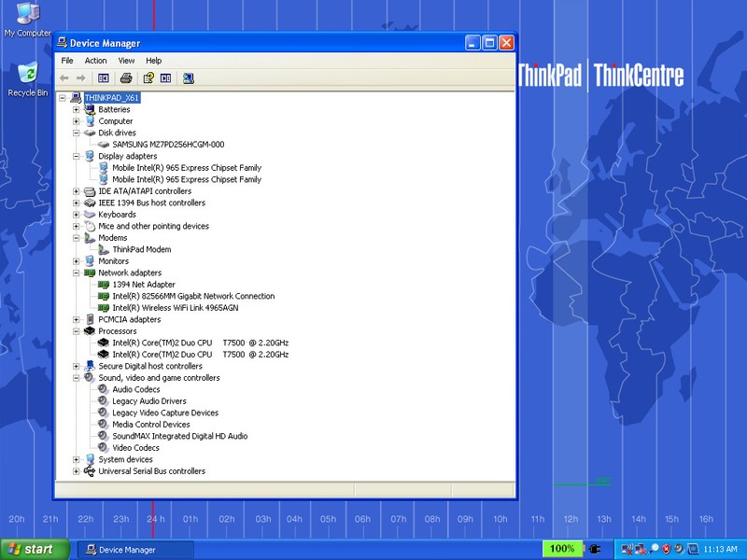The height and width of the screenshot is (560, 747).
Task: Click the Scan for hardware changes icon
Action: coord(189,78)
